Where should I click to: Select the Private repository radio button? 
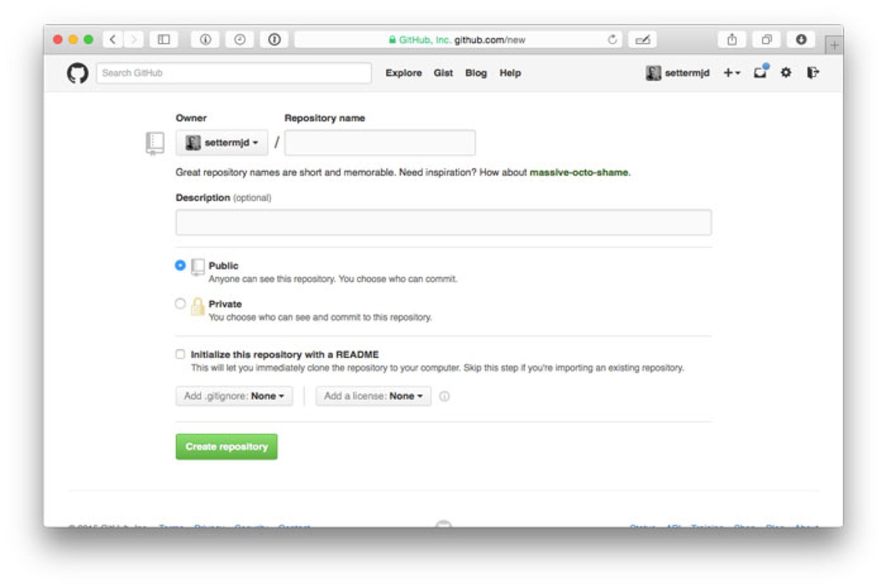pyautogui.click(x=180, y=303)
